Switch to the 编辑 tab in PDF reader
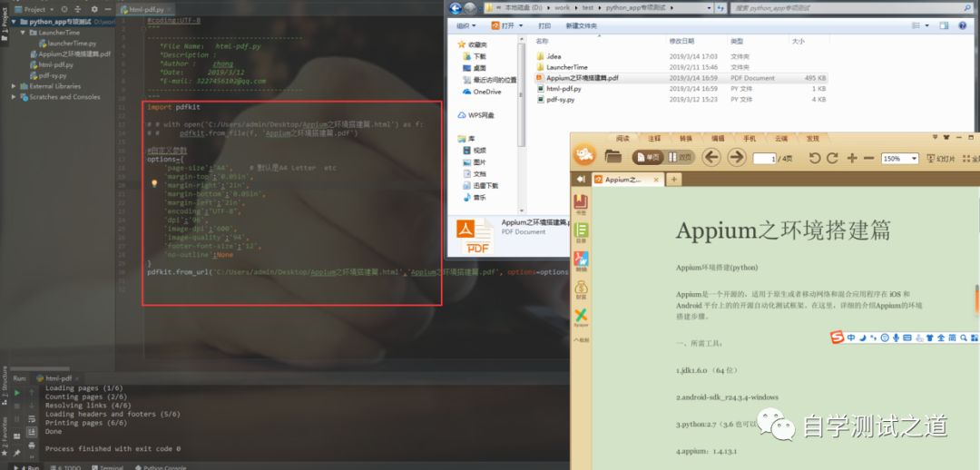980x470 pixels. point(718,138)
